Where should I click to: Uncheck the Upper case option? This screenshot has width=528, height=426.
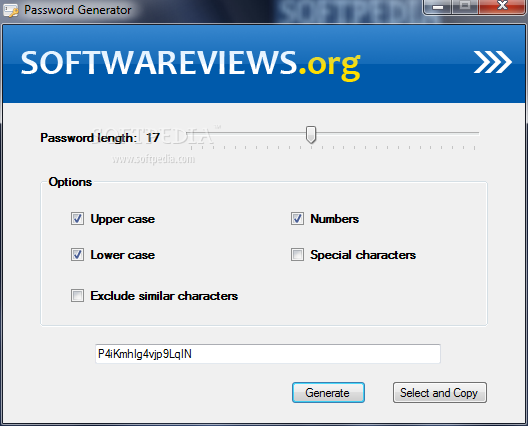[x=77, y=219]
